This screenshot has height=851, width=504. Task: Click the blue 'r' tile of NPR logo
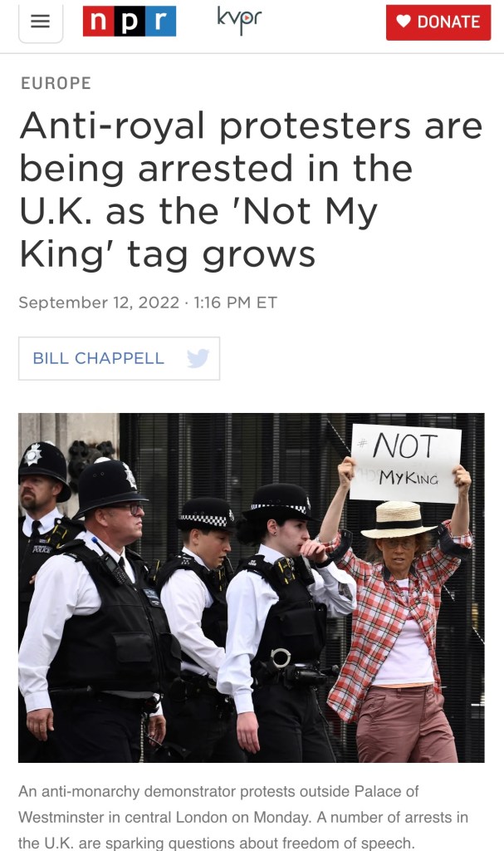pyautogui.click(x=160, y=21)
